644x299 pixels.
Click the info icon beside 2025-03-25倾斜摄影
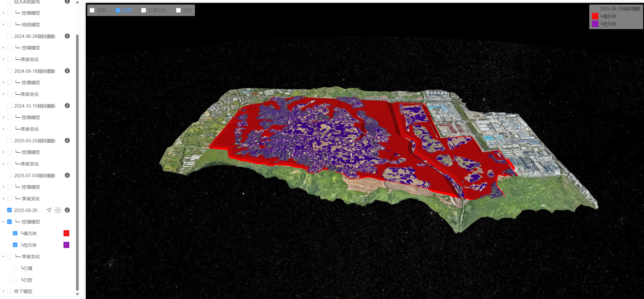tap(67, 141)
